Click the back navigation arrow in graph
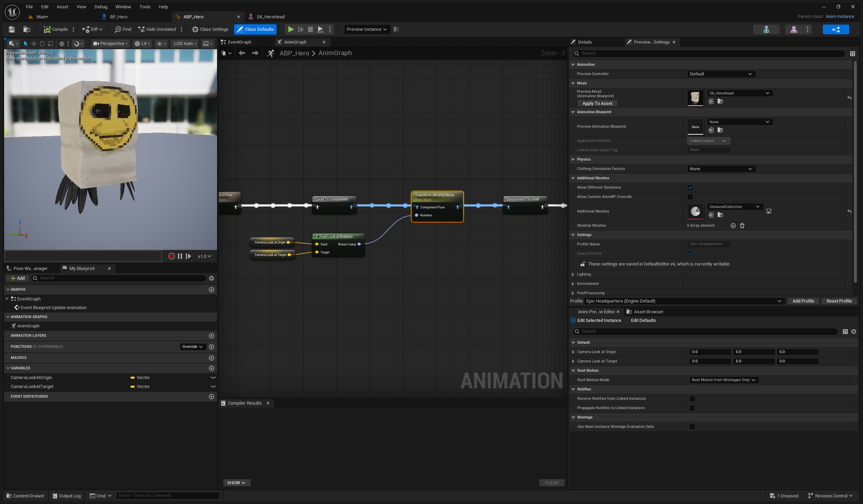This screenshot has height=504, width=863. (242, 53)
